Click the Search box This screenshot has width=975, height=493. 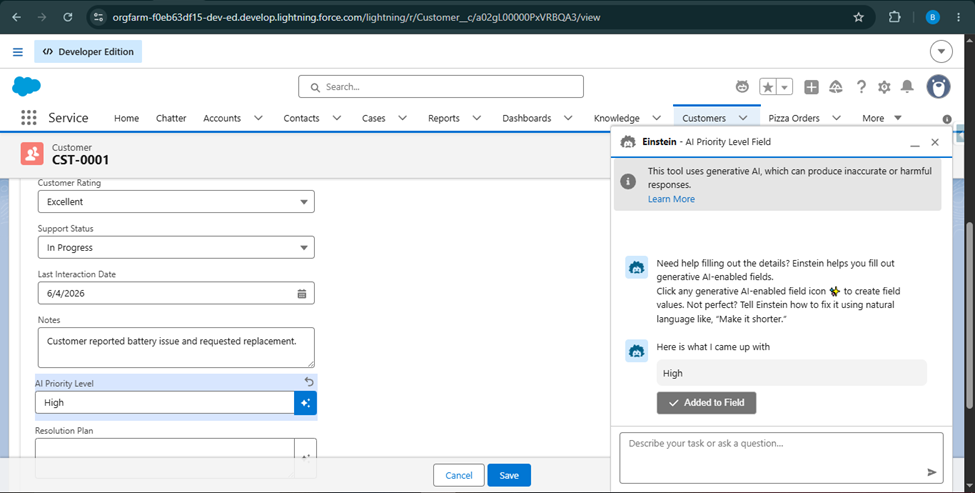(441, 86)
